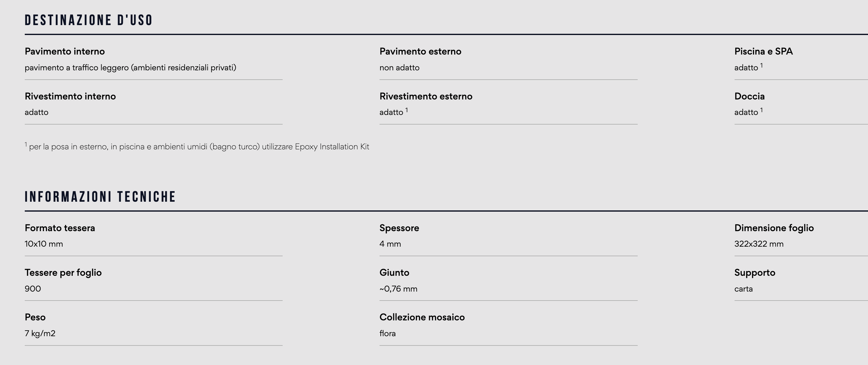Select the 'carta' value under Supporto
The height and width of the screenshot is (365, 868).
point(743,289)
